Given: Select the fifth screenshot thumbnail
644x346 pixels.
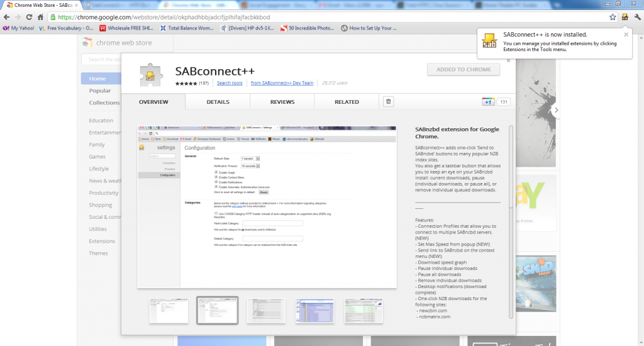Looking at the screenshot, I should coord(364,311).
